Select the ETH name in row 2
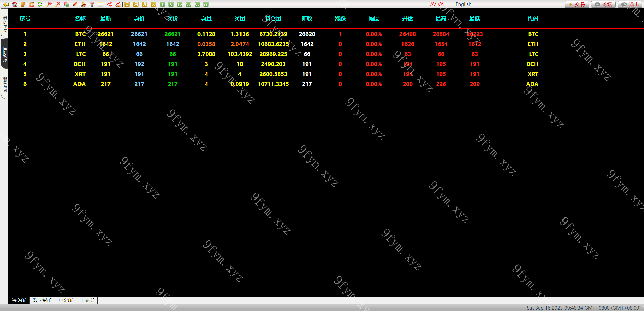Screen dimensions: 644x311 point(80,44)
